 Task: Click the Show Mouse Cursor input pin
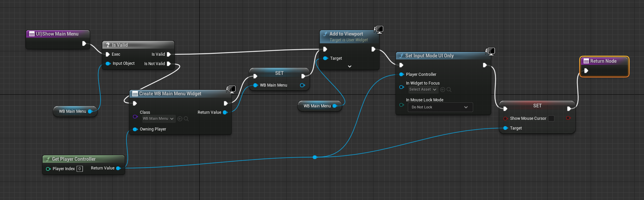tap(506, 118)
